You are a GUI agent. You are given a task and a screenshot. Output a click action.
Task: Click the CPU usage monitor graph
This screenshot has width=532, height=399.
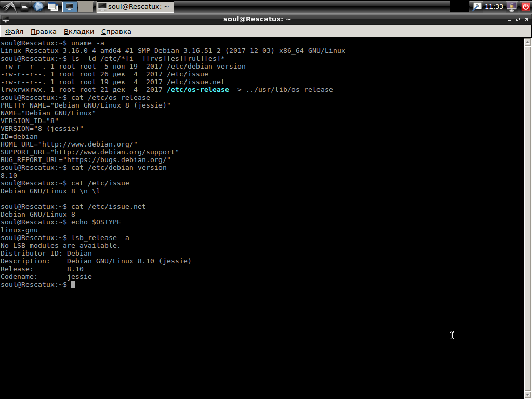tap(459, 7)
